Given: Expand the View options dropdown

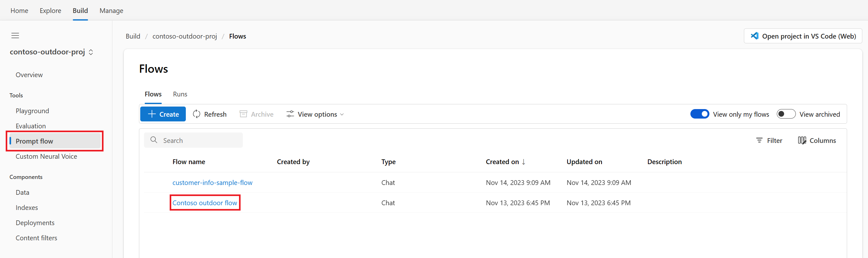Looking at the screenshot, I should [x=315, y=114].
